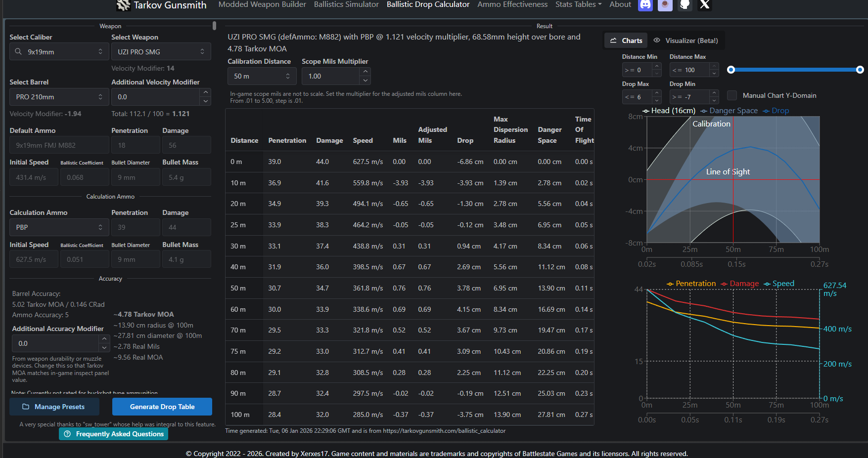The height and width of the screenshot is (458, 868).
Task: Click the "Danger Space" column header
Action: point(549,135)
